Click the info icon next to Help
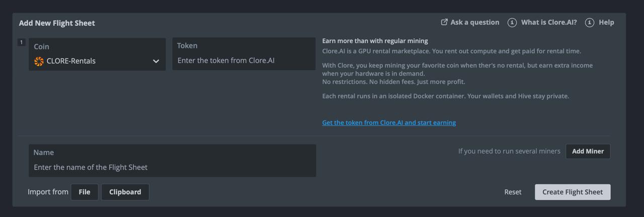The width and height of the screenshot is (644, 217). click(x=590, y=23)
